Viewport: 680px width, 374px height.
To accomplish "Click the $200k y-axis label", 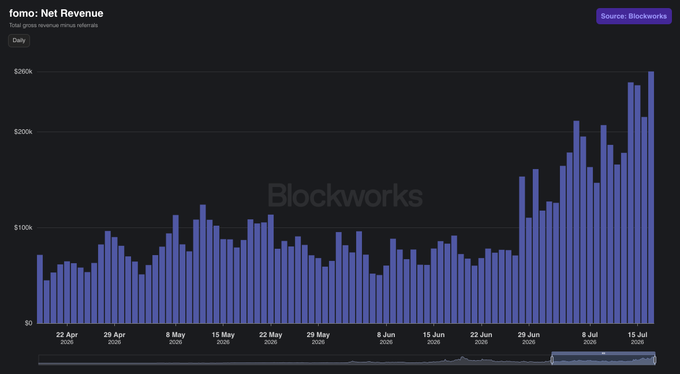I will click(23, 131).
